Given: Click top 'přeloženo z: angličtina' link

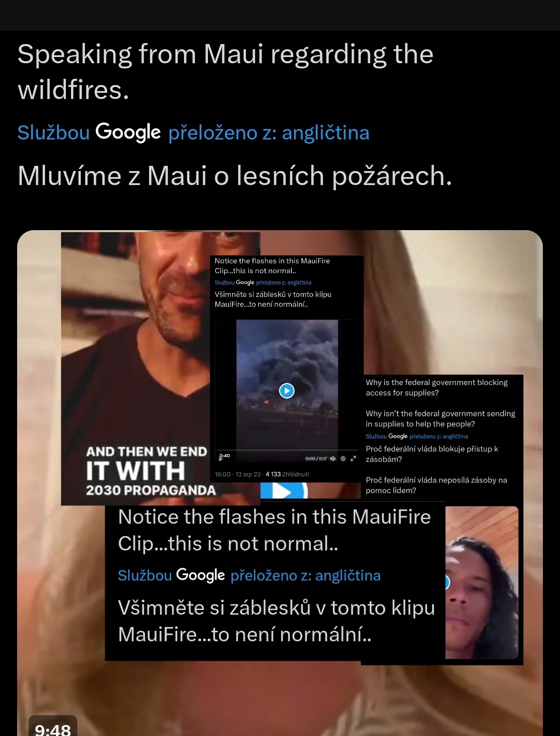Looking at the screenshot, I should (269, 133).
